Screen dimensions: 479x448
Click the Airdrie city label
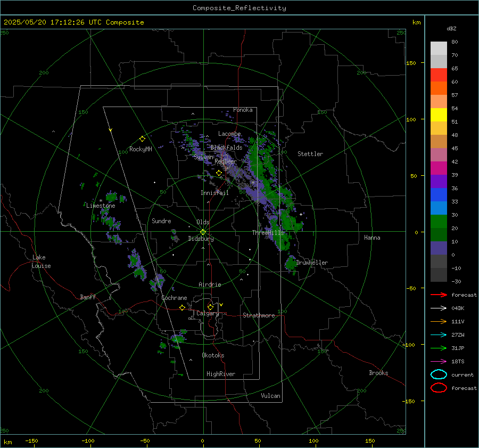(x=210, y=284)
